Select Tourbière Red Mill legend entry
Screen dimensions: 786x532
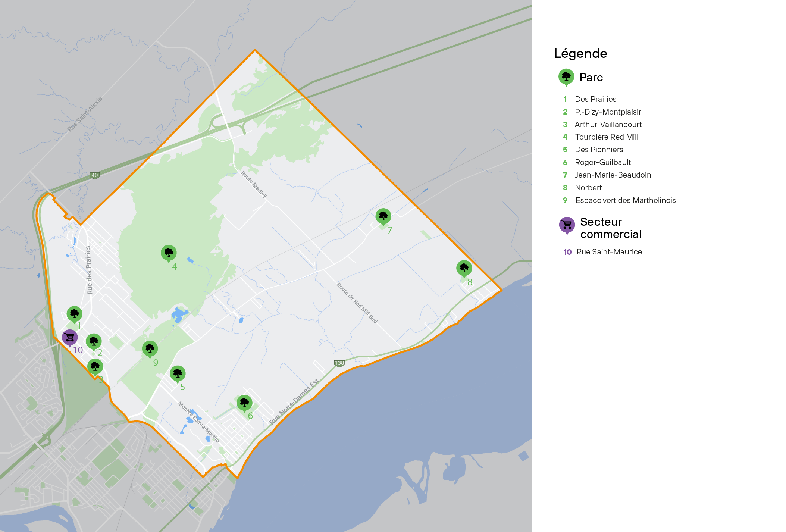coord(607,137)
